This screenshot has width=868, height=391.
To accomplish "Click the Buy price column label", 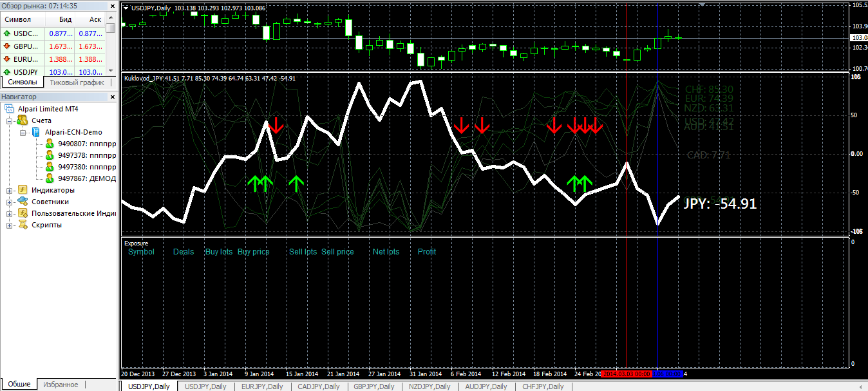I will (254, 252).
